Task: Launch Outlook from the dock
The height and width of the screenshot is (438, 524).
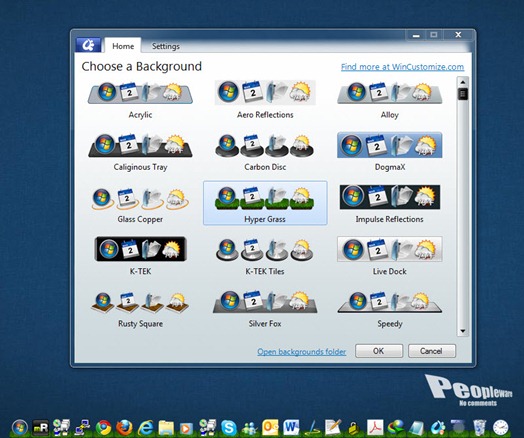Action: (x=270, y=427)
